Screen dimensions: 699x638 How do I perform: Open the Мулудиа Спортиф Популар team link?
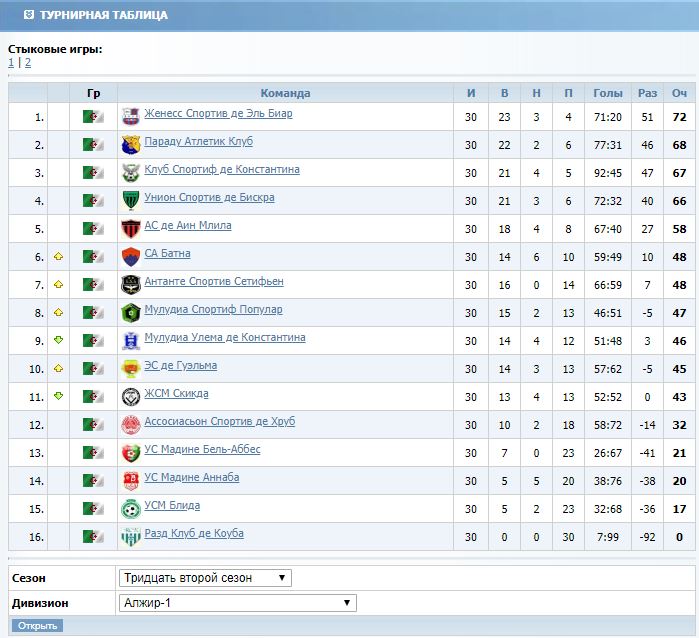(213, 310)
